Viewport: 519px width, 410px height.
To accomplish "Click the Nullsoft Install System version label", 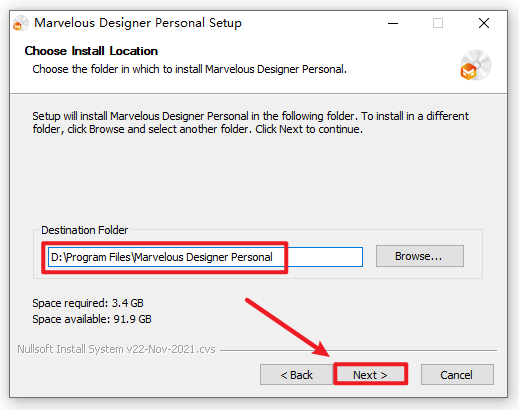I will 116,349.
